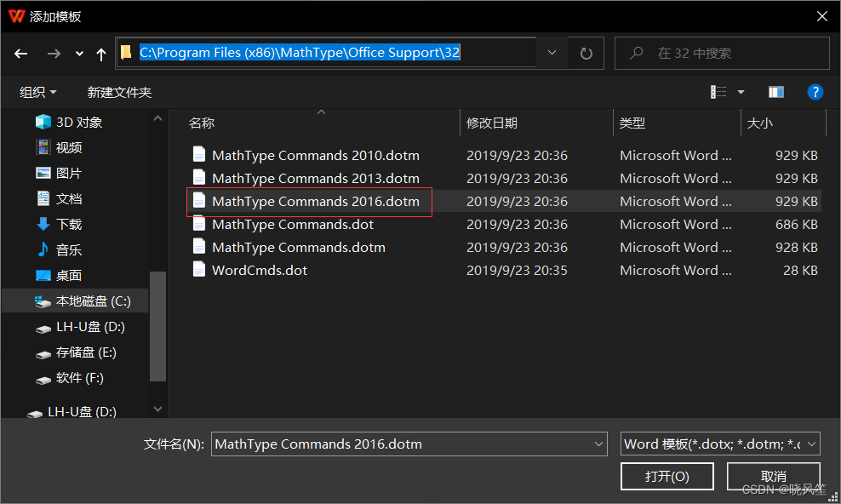Open the Word 模板 file type dropdown
The image size is (841, 504).
pyautogui.click(x=720, y=444)
